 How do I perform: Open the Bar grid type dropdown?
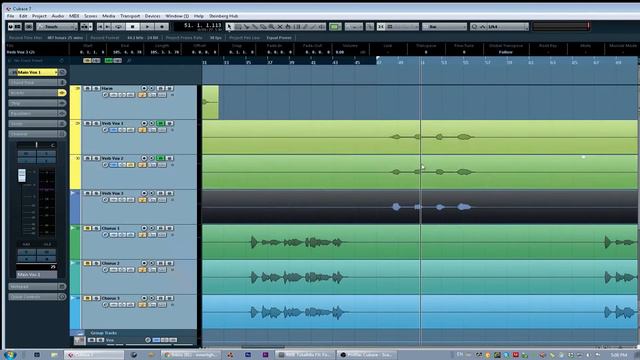pyautogui.click(x=444, y=27)
